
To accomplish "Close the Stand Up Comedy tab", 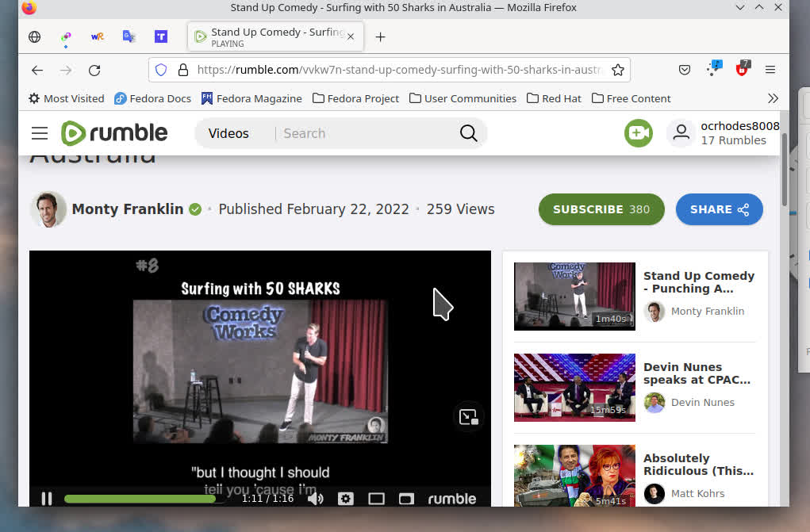I will (351, 36).
